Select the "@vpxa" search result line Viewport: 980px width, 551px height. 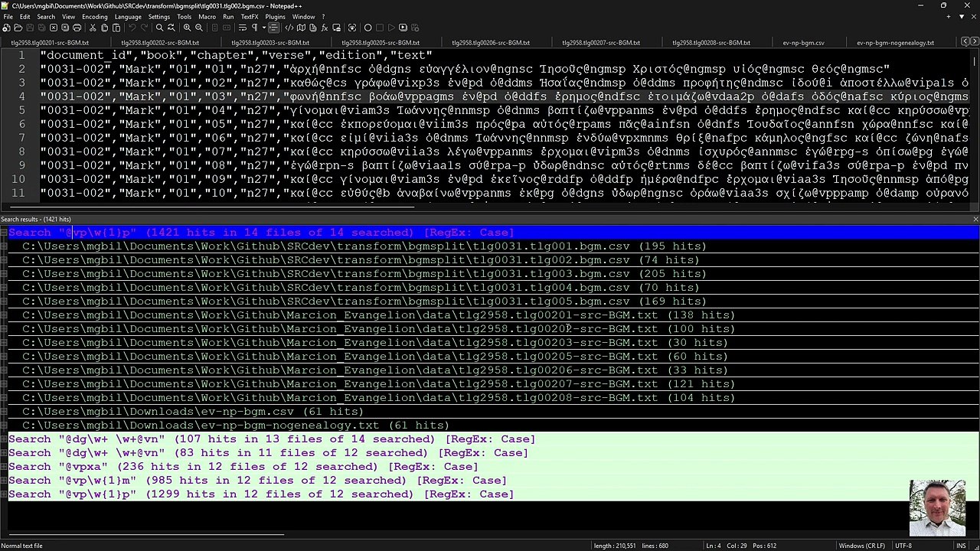243,467
